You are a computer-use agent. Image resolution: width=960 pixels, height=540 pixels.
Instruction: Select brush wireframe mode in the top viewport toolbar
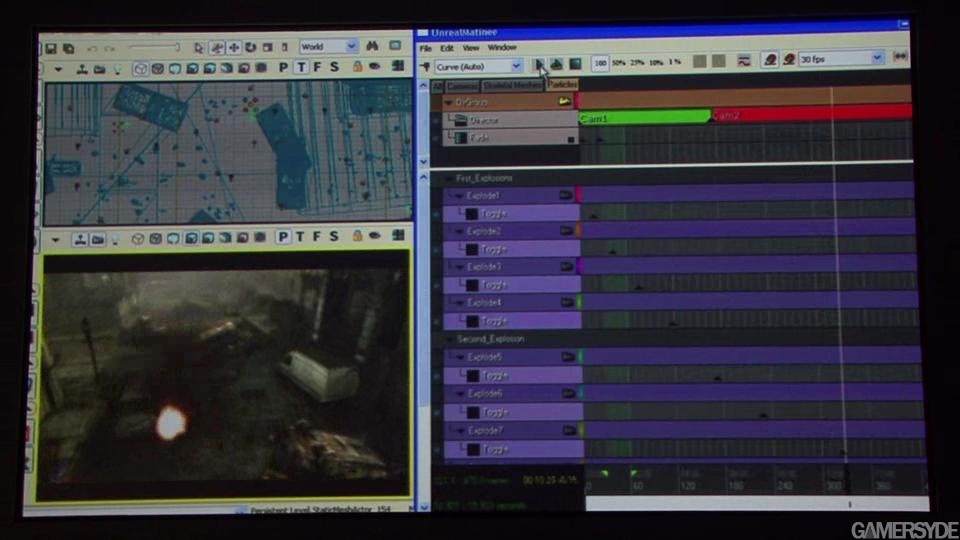coord(140,69)
